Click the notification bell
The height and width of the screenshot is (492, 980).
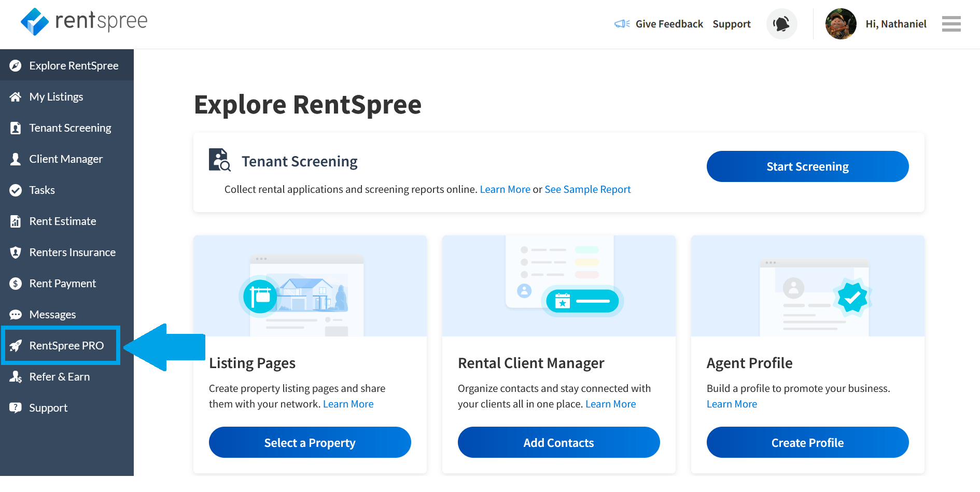(x=781, y=24)
